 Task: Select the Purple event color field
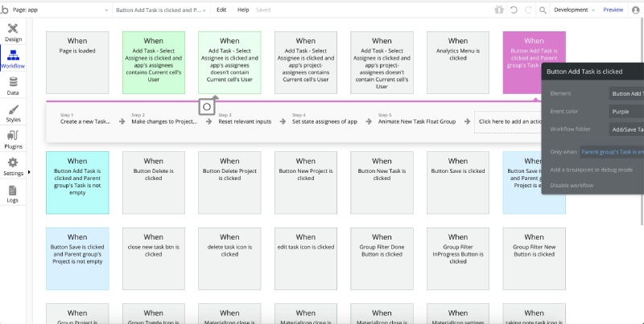point(626,111)
